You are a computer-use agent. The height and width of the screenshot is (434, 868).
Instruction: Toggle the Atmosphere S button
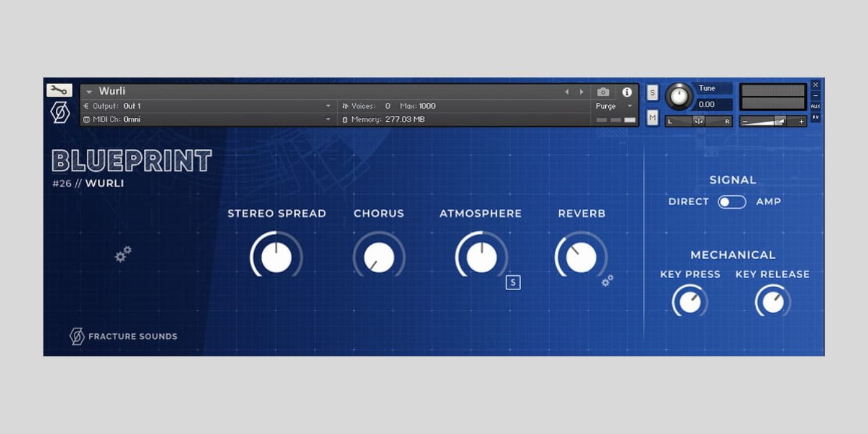513,283
